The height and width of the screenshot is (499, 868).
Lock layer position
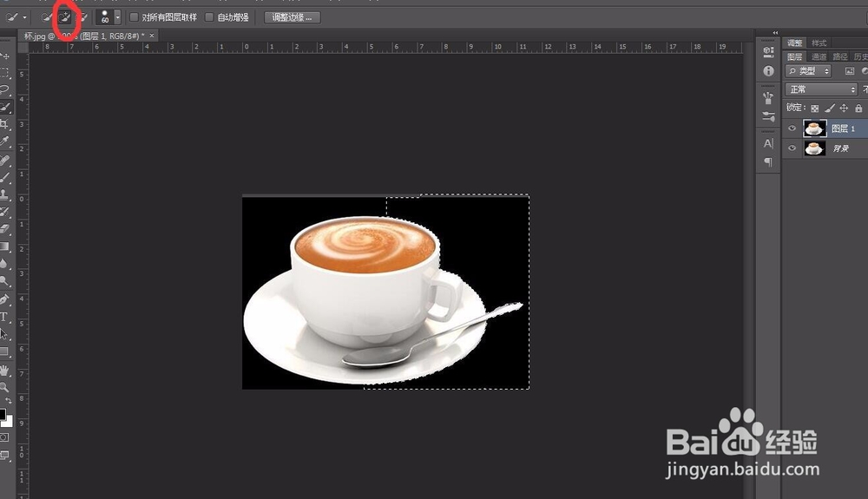point(844,108)
